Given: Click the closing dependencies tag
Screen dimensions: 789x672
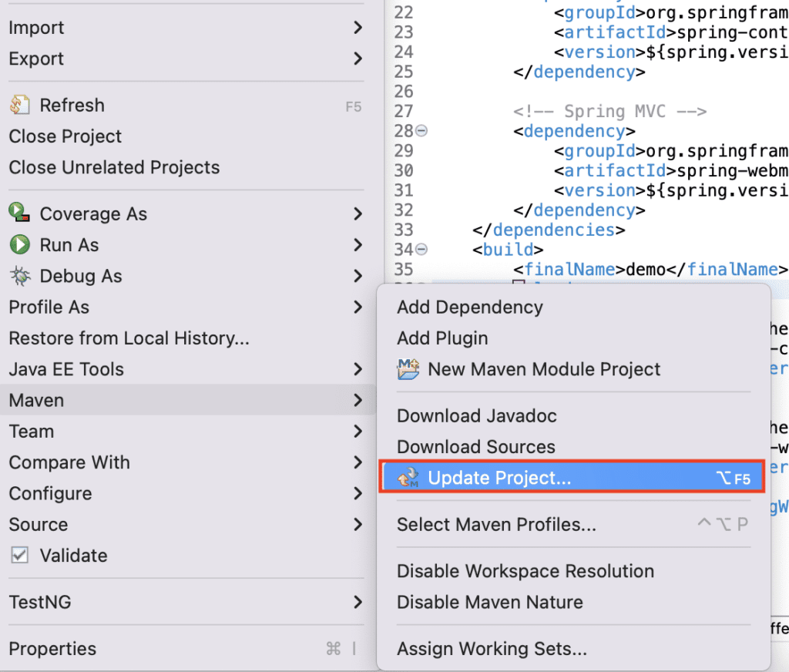Looking at the screenshot, I should tap(549, 230).
